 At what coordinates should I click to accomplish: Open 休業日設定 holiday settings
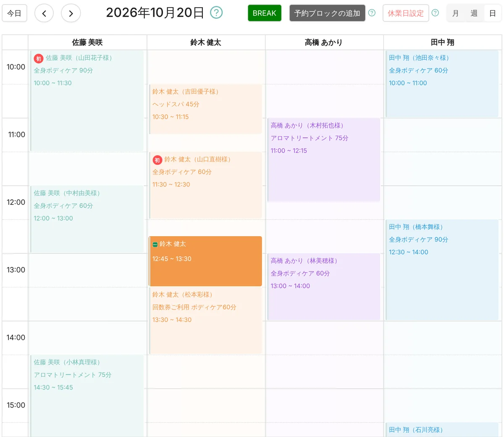406,13
